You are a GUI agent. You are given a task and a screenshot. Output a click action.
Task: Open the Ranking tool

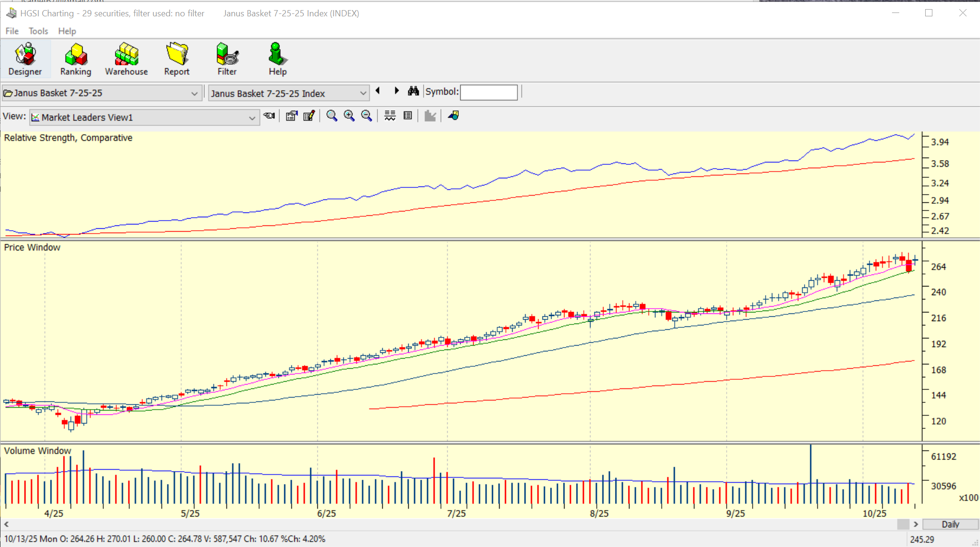tap(75, 59)
